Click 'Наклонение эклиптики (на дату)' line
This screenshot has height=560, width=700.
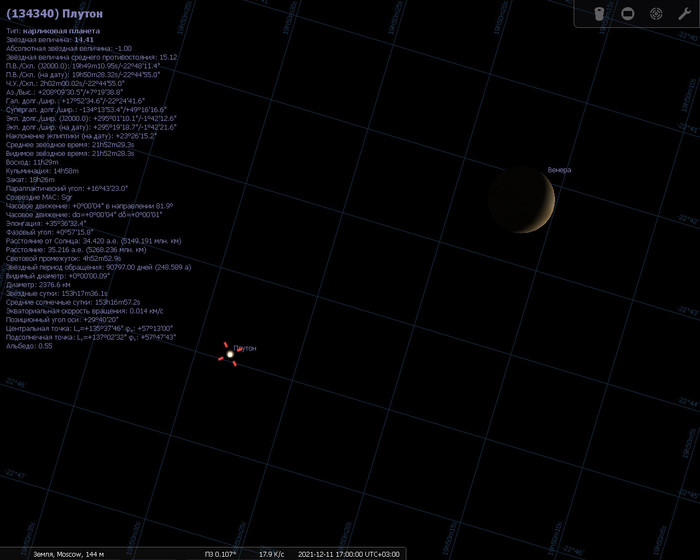tap(81, 136)
